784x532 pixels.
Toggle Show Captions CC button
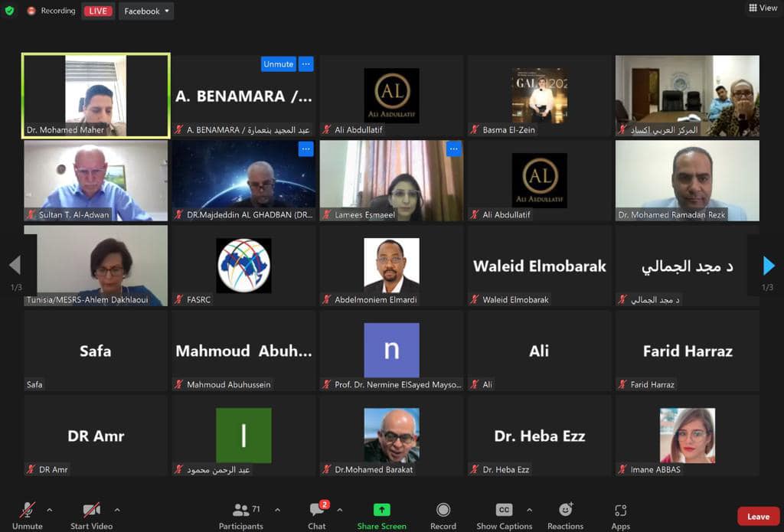(x=504, y=510)
